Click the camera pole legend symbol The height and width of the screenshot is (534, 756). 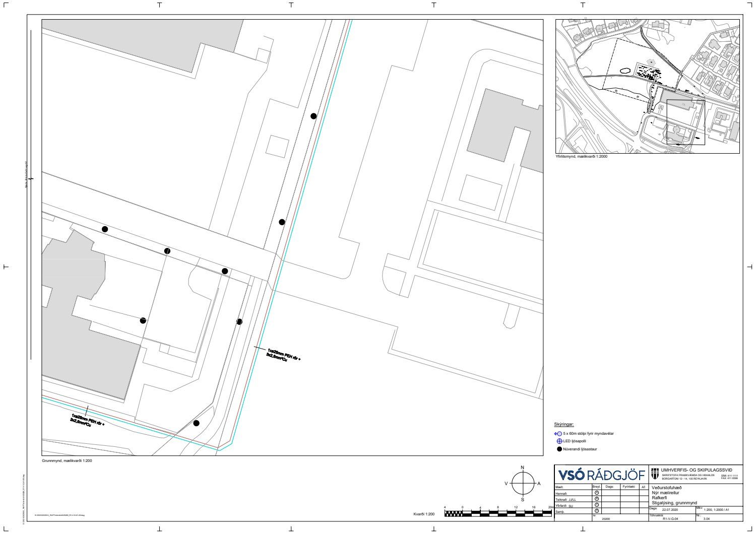point(558,433)
